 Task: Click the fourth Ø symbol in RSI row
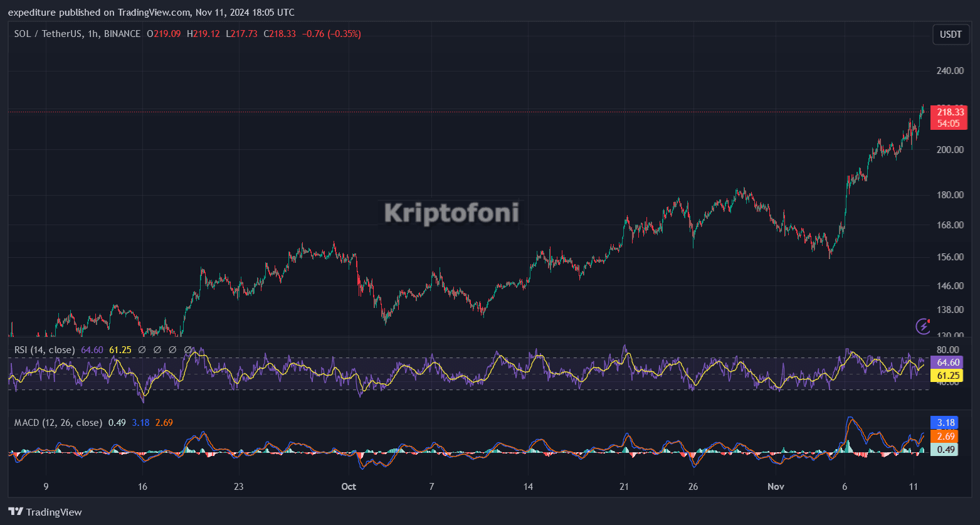coord(187,349)
